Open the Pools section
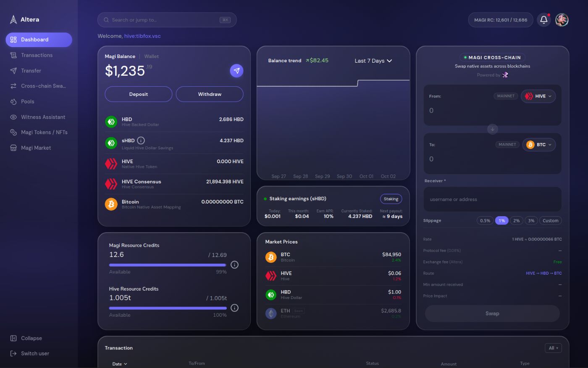This screenshot has height=368, width=588. [39, 101]
